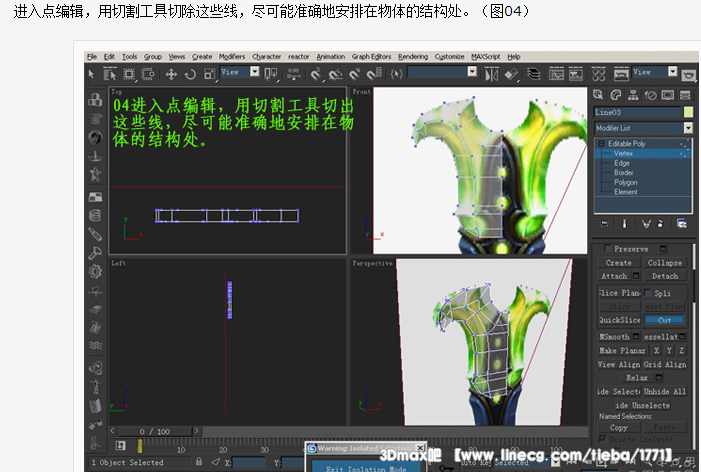Collapse Editable Poly tree in stack
Screen dimensions: 701x472
(x=601, y=143)
